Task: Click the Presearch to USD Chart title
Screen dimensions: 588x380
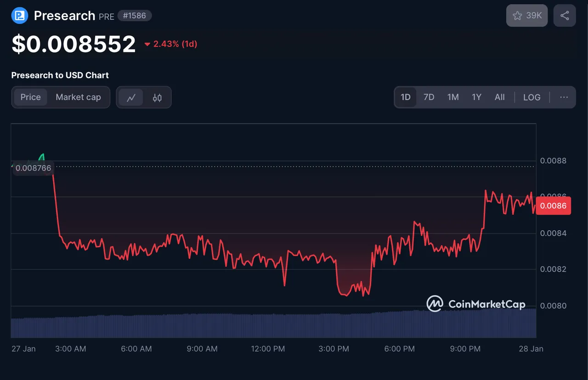Action: tap(60, 75)
